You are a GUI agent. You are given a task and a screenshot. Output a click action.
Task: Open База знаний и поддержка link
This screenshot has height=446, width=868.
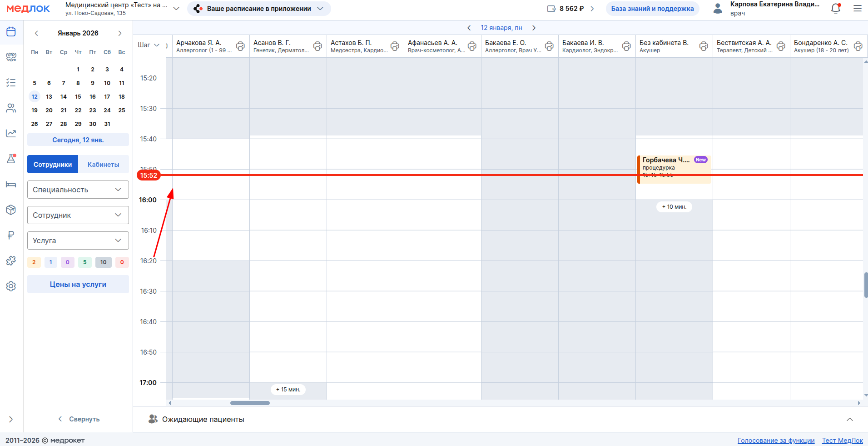click(x=652, y=9)
